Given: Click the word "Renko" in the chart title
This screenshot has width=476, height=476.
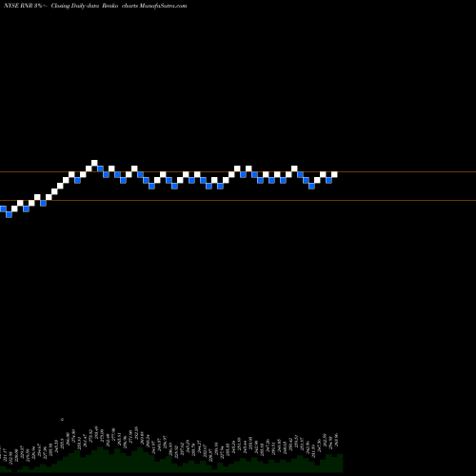Looking at the screenshot, I should point(110,6).
